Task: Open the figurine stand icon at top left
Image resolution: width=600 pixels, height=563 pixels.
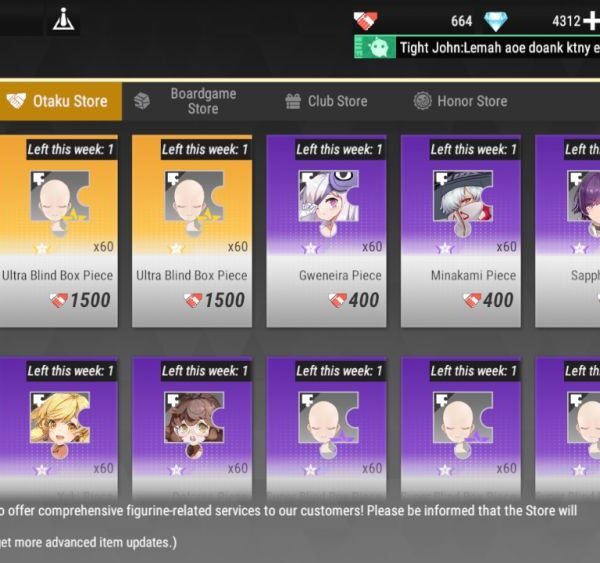Action: pos(64,20)
